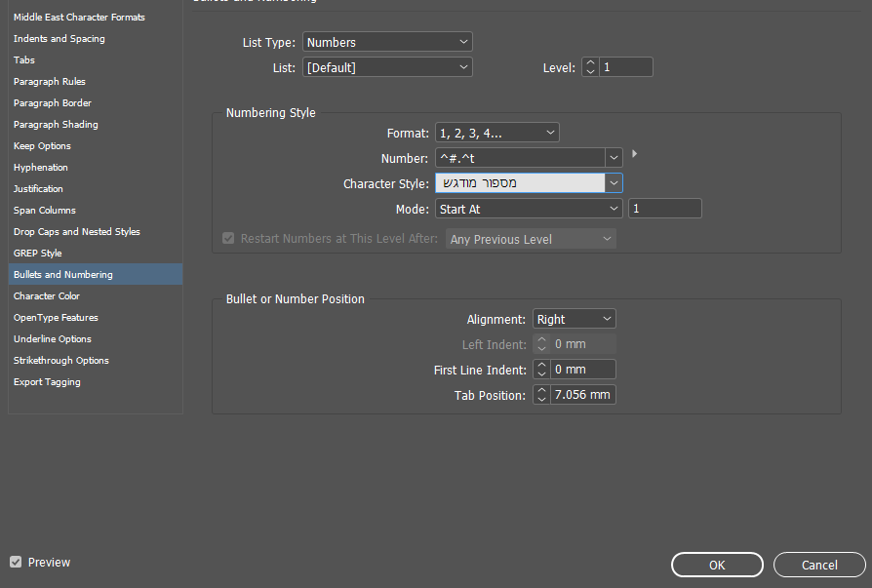
Task: Click the First Line Indent stepper arrows
Action: pyautogui.click(x=541, y=370)
